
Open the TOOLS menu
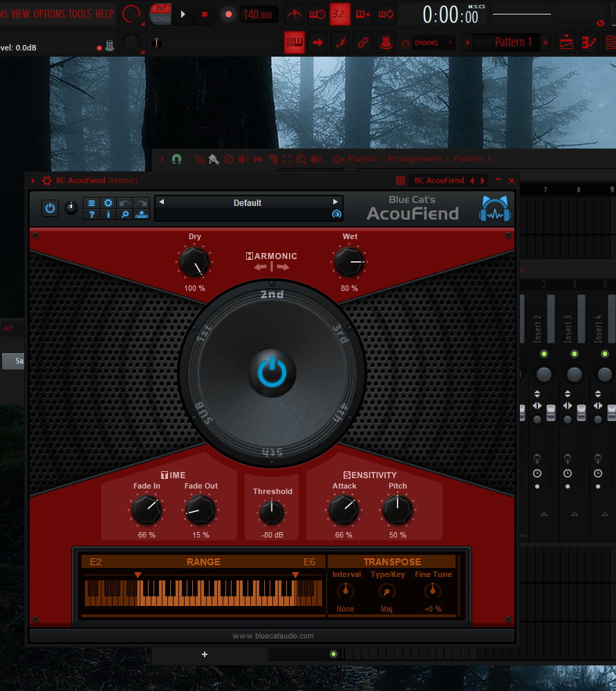coord(80,14)
